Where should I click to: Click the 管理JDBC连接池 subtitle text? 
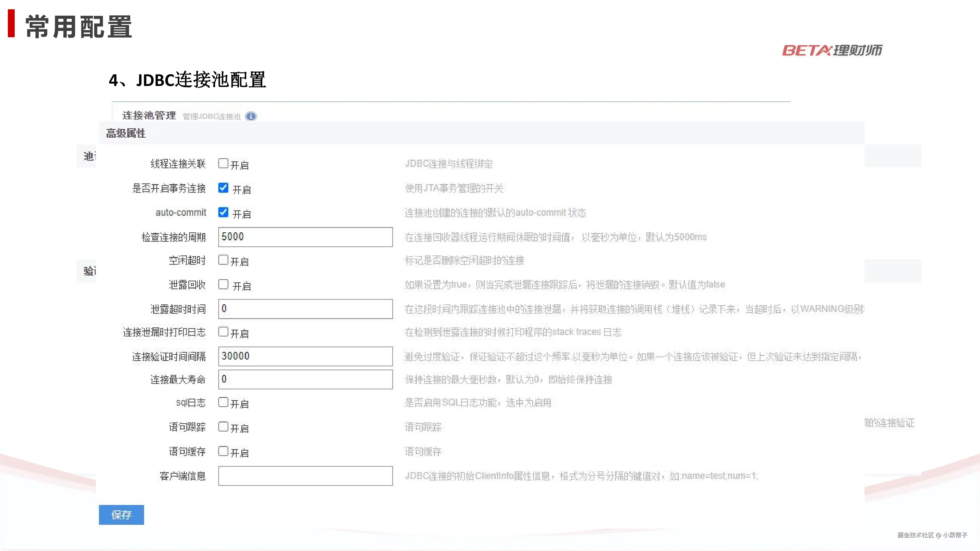[x=211, y=117]
